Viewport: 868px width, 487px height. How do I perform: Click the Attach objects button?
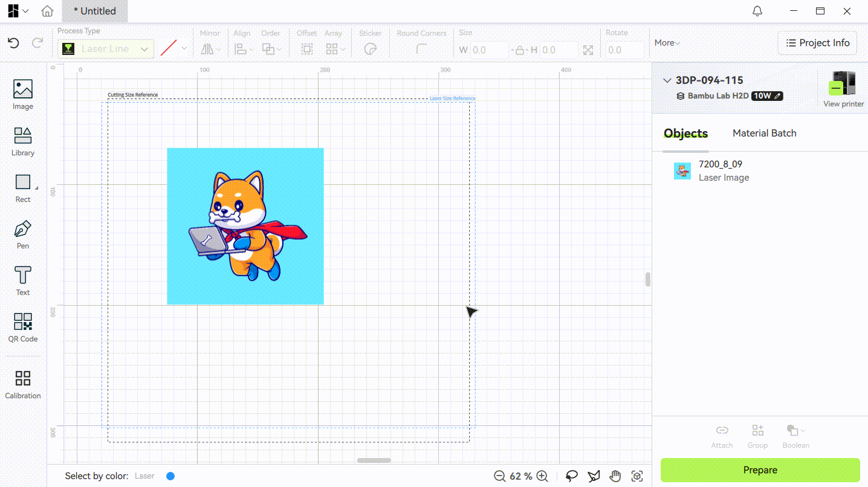pyautogui.click(x=722, y=436)
